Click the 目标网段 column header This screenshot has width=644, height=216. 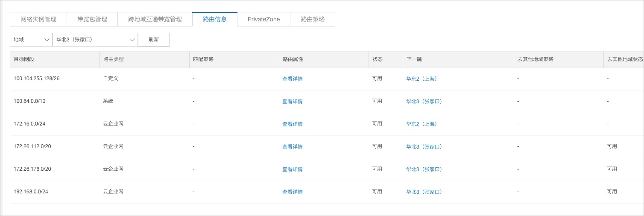coord(24,59)
